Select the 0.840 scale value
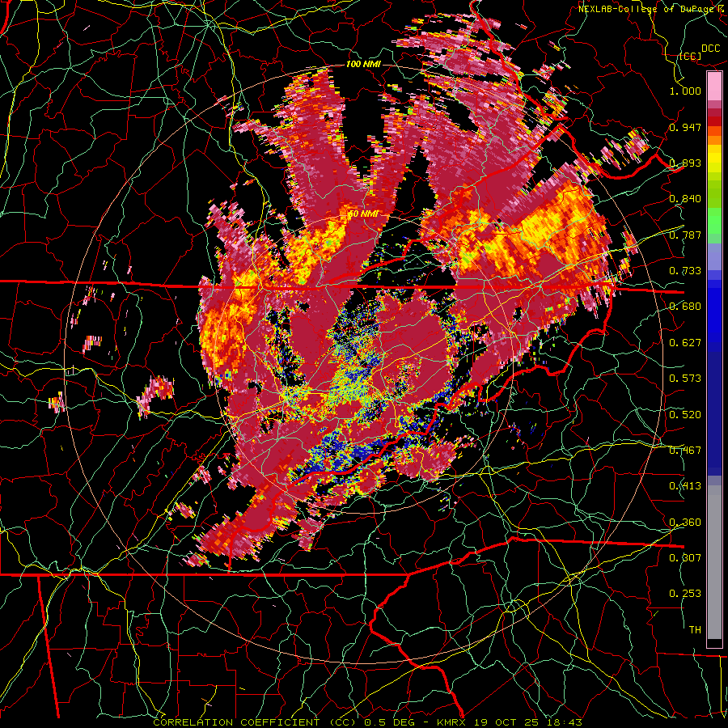This screenshot has width=728, height=728. click(685, 199)
